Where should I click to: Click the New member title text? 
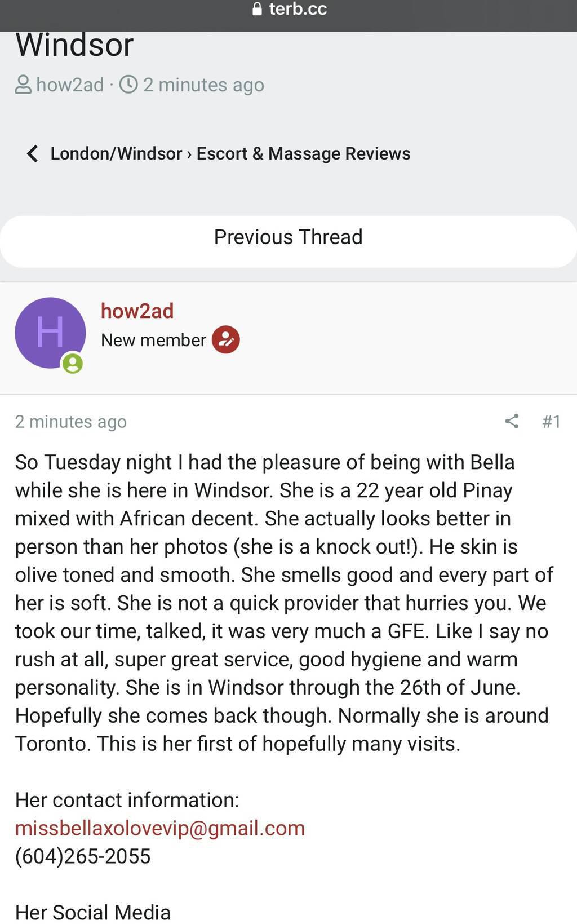[153, 341]
